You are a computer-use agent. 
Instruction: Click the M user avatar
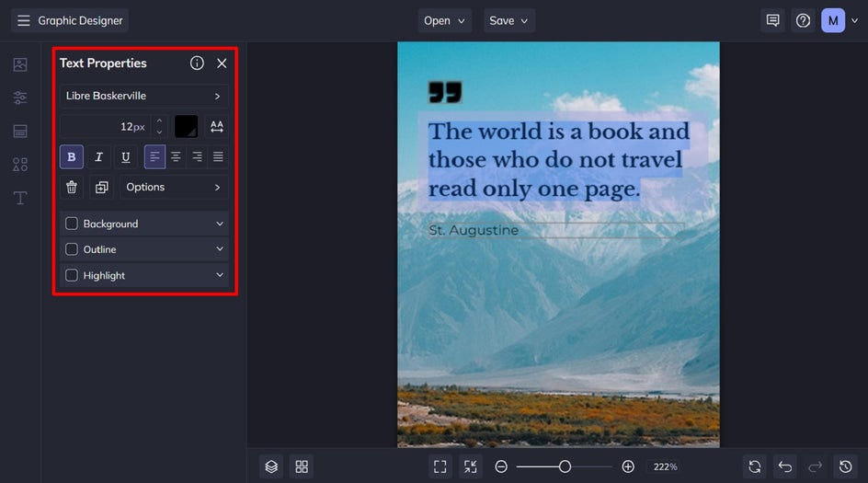832,20
